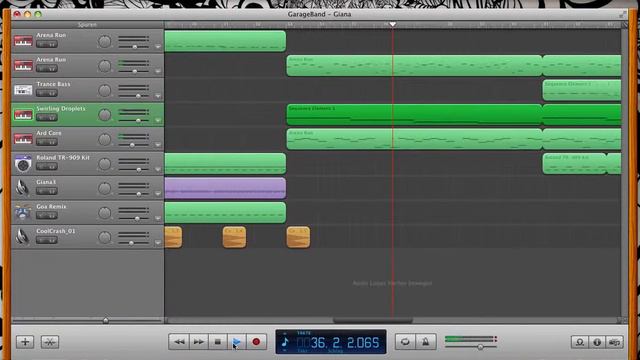Click the Swirling Droplets pan knob
The height and width of the screenshot is (360, 640).
104,115
